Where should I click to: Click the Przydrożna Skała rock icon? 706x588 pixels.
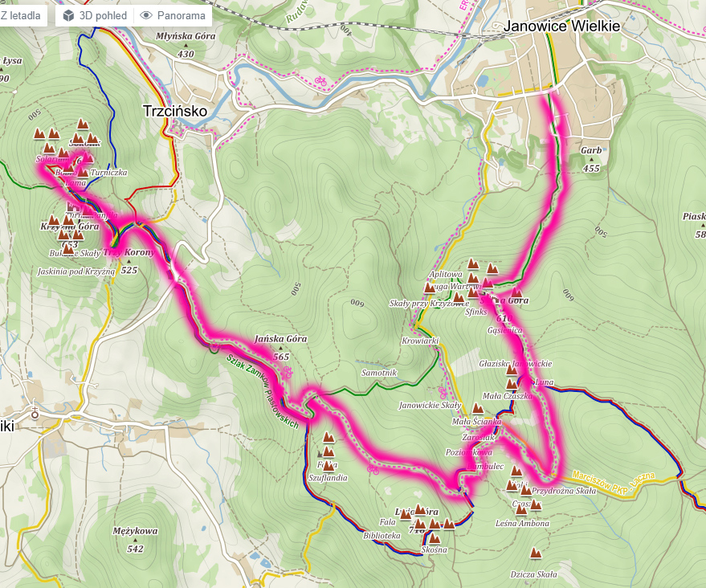pos(526,490)
